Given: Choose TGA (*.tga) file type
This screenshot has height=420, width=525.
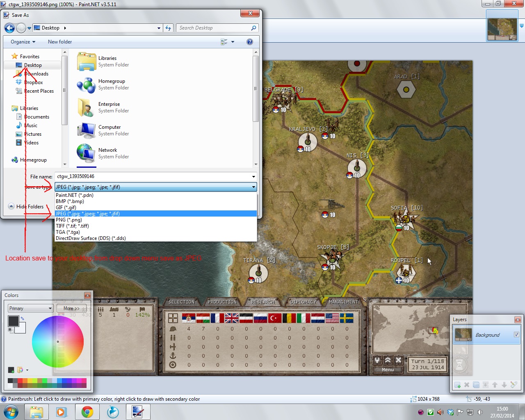Looking at the screenshot, I should coord(156,232).
